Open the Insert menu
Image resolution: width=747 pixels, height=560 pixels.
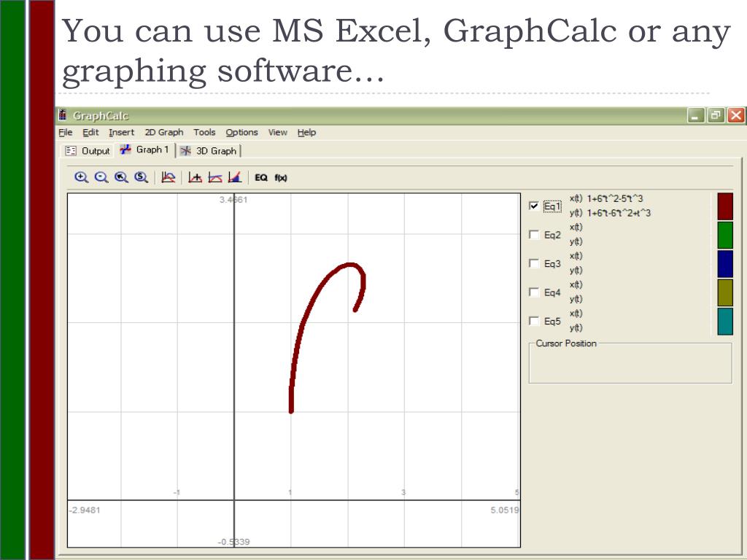coord(122,133)
